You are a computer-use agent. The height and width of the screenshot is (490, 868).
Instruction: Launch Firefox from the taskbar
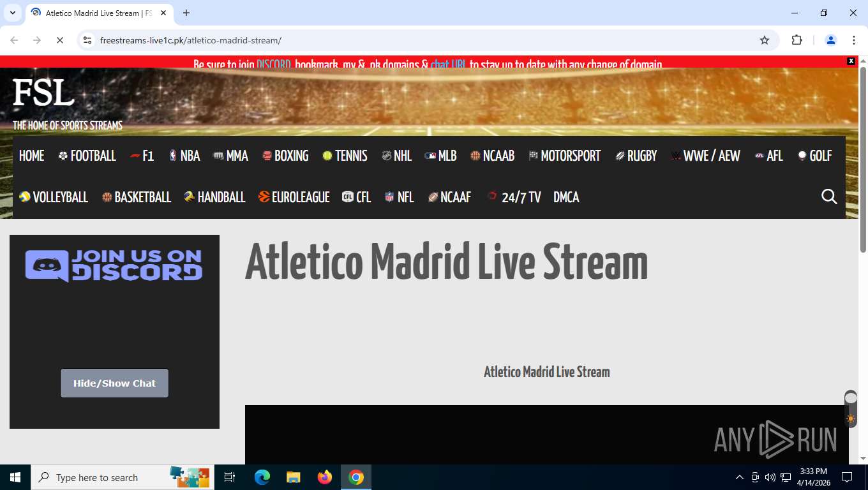[325, 477]
